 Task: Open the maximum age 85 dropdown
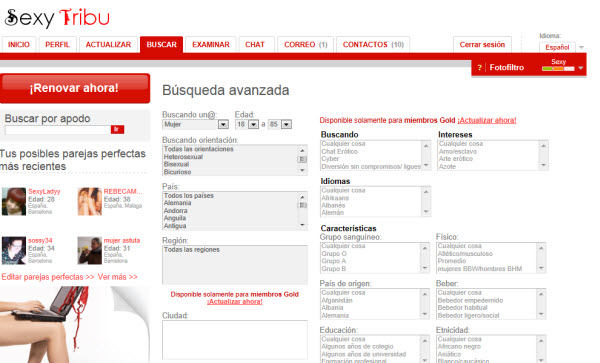coord(280,124)
